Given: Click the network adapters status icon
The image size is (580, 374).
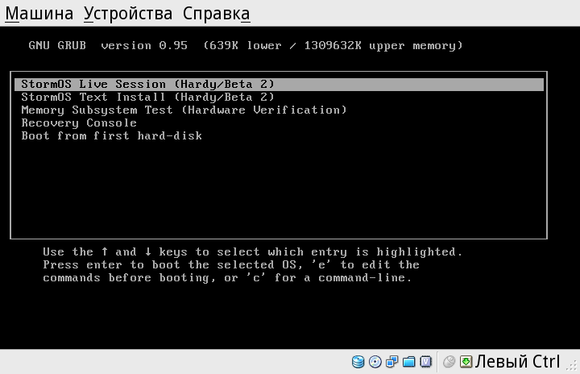Looking at the screenshot, I should [392, 361].
